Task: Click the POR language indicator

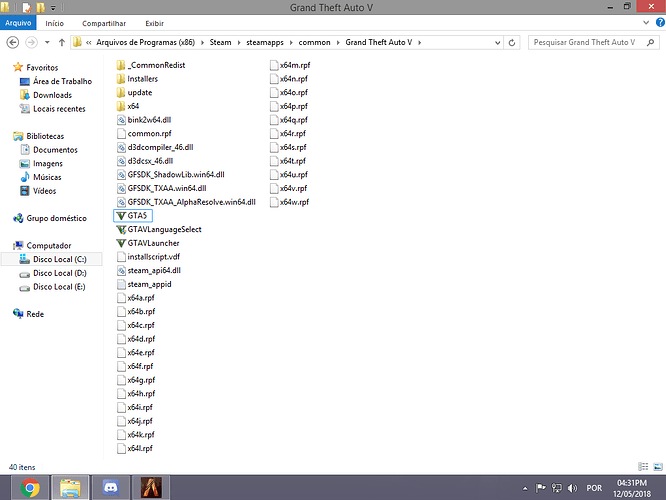Action: (x=594, y=488)
